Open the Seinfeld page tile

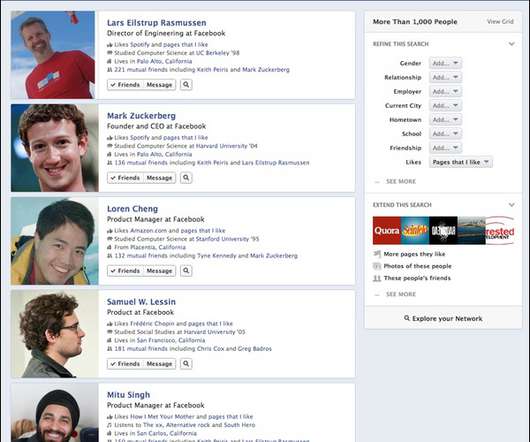415,230
